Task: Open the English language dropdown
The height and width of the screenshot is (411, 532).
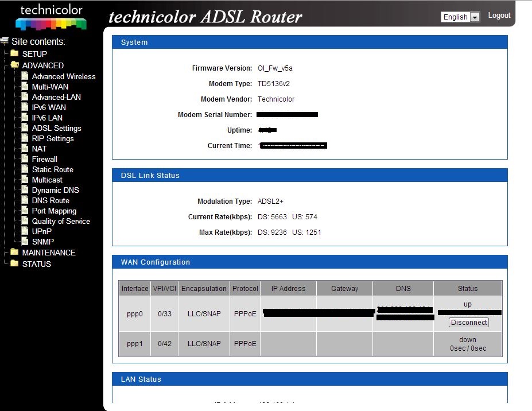Action: coord(460,17)
